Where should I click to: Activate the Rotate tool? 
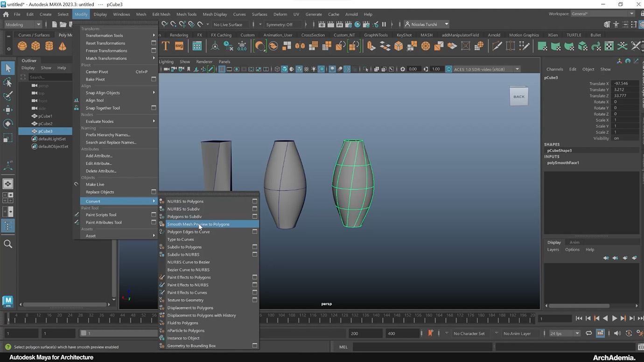[7, 123]
